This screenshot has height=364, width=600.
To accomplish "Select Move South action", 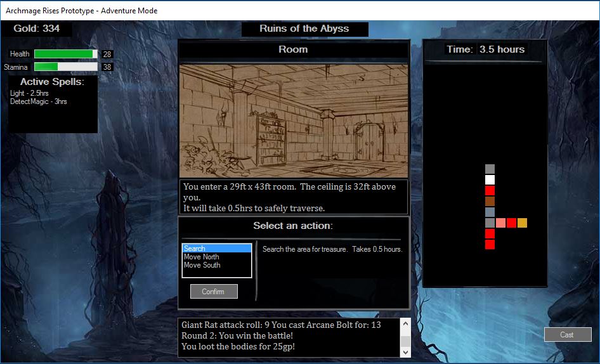I will point(202,265).
